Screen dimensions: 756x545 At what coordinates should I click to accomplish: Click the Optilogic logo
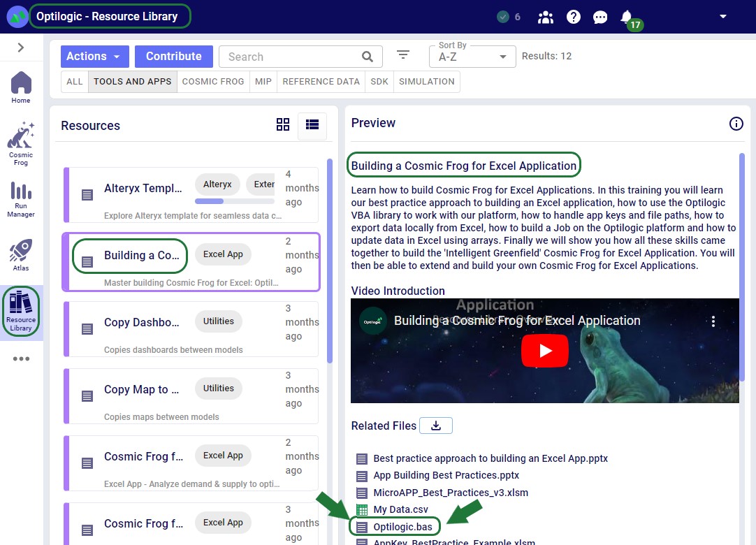coord(17,16)
